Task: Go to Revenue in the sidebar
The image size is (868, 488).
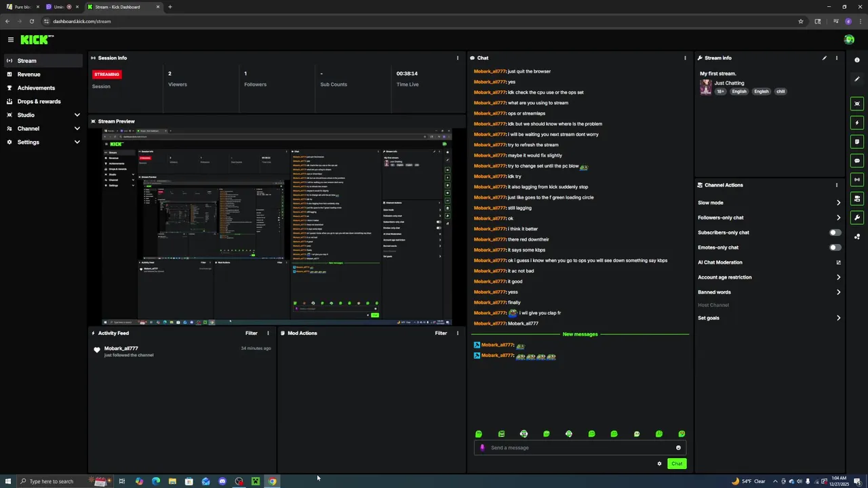Action: point(42,75)
